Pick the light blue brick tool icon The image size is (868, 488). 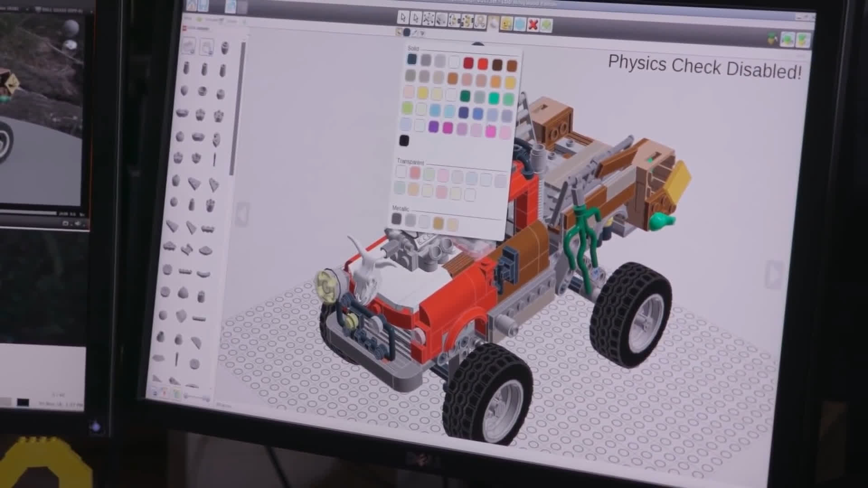(x=519, y=23)
